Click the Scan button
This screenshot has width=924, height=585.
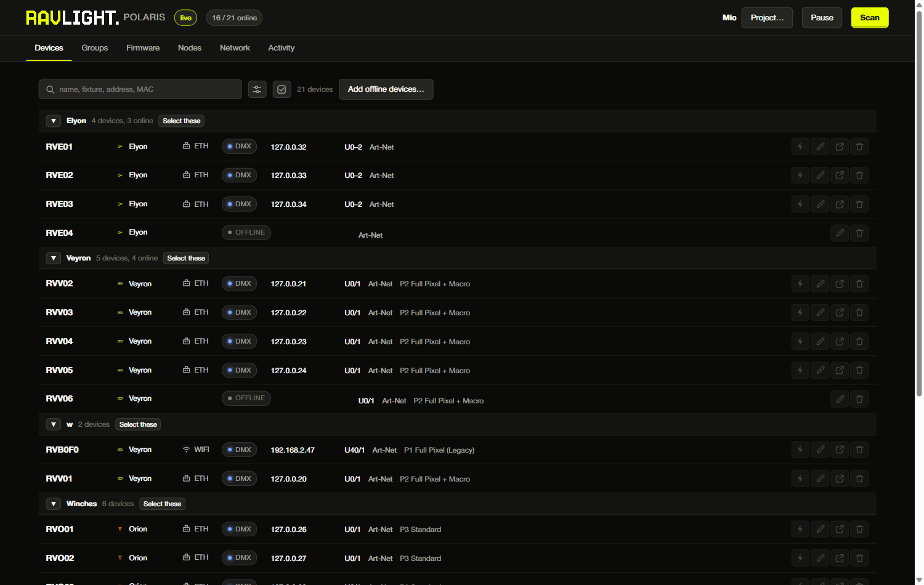pyautogui.click(x=870, y=18)
